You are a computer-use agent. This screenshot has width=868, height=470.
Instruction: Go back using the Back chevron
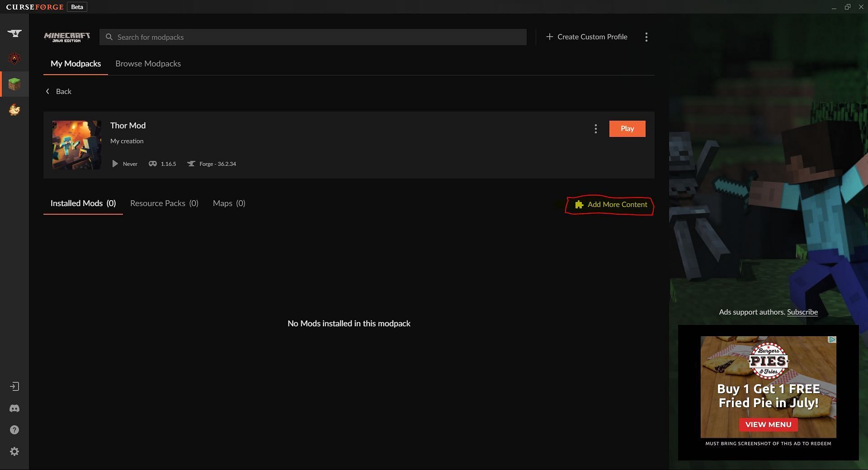point(47,91)
